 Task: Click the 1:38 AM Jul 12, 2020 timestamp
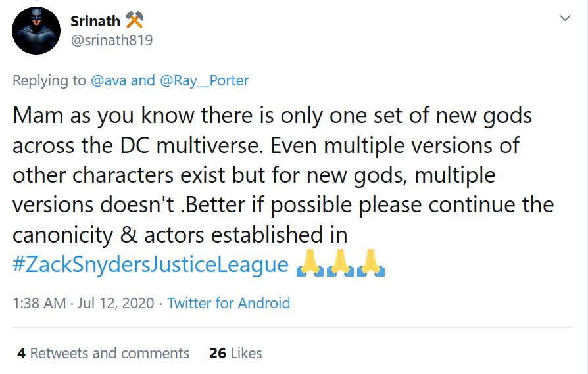click(x=83, y=303)
